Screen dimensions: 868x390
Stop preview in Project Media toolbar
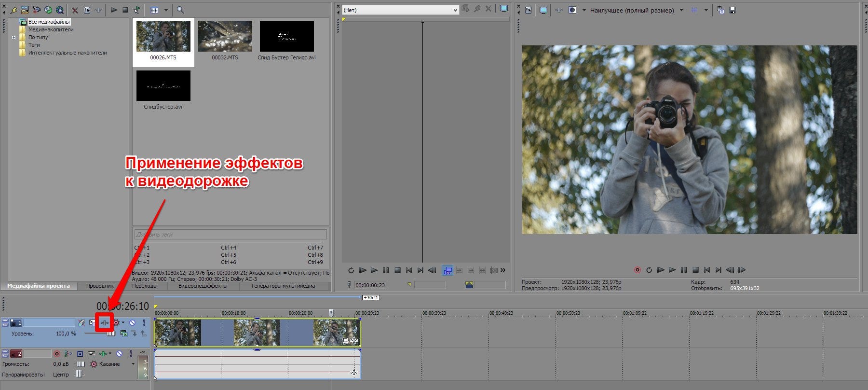point(125,10)
